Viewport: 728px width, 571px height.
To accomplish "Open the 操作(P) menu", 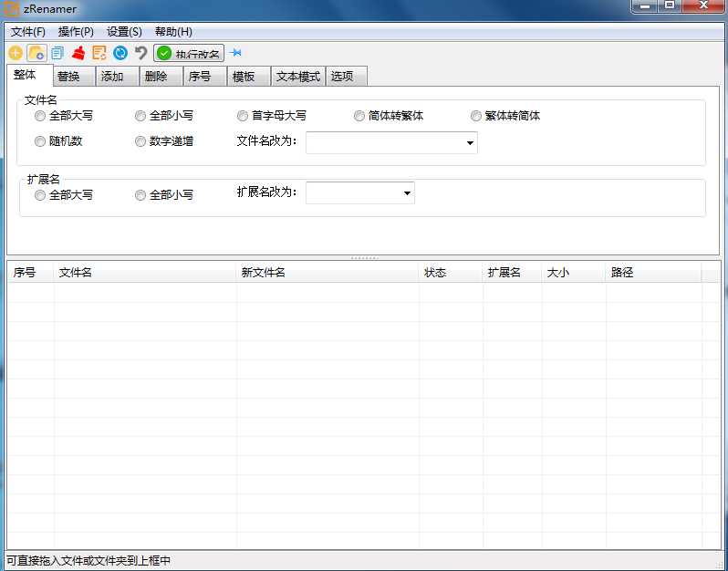I will 76,32.
